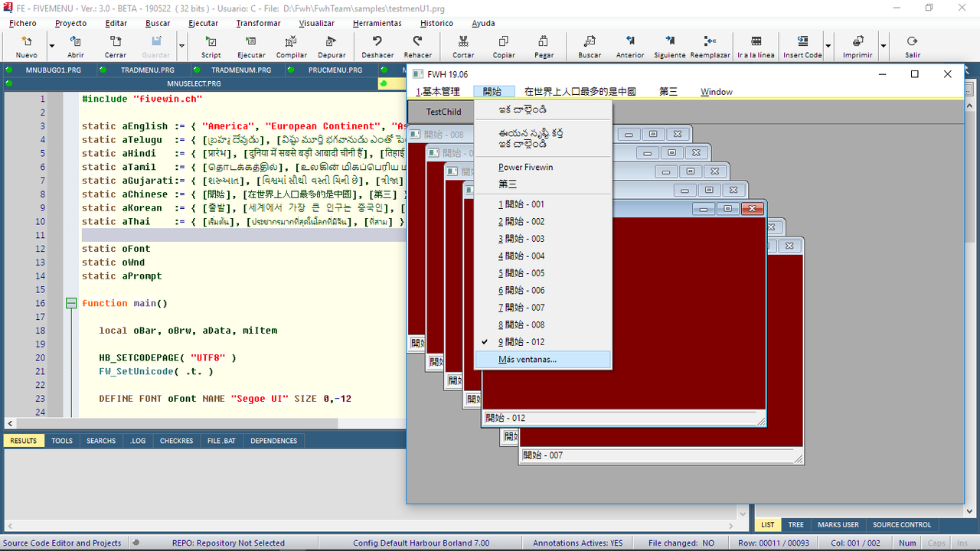Open the Window menu in FWH 19.06

tap(717, 92)
